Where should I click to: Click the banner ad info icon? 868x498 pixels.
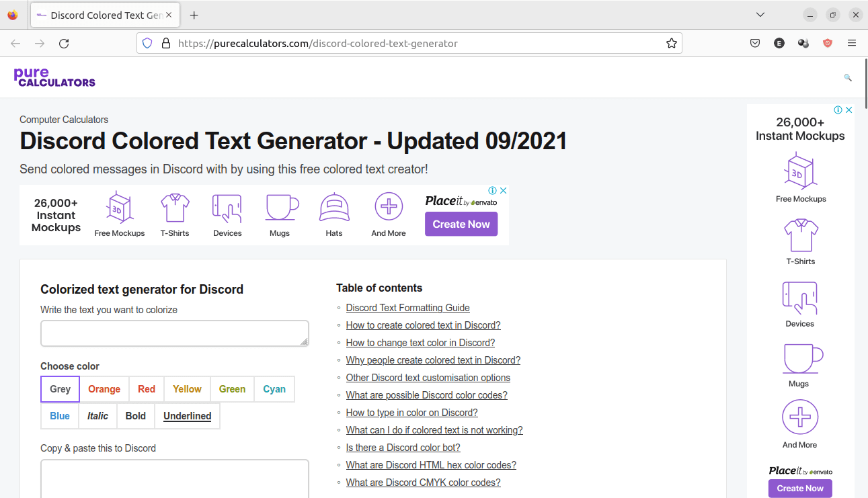492,190
